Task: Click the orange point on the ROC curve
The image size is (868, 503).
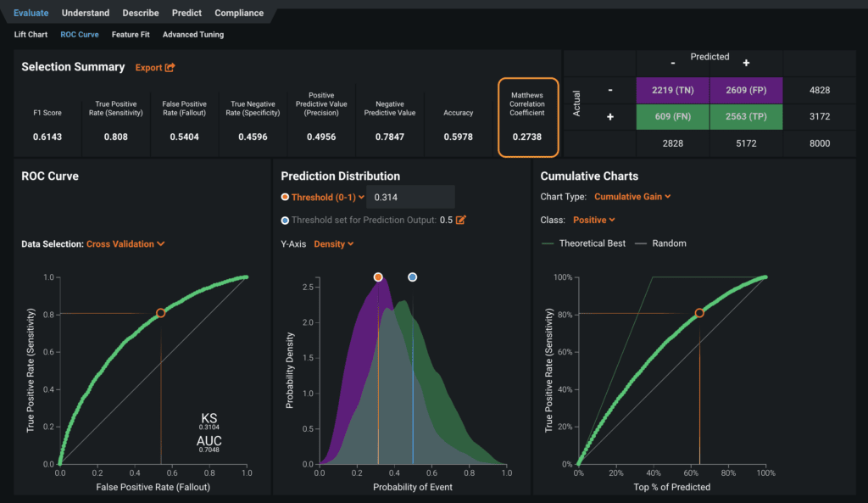Action: (160, 313)
